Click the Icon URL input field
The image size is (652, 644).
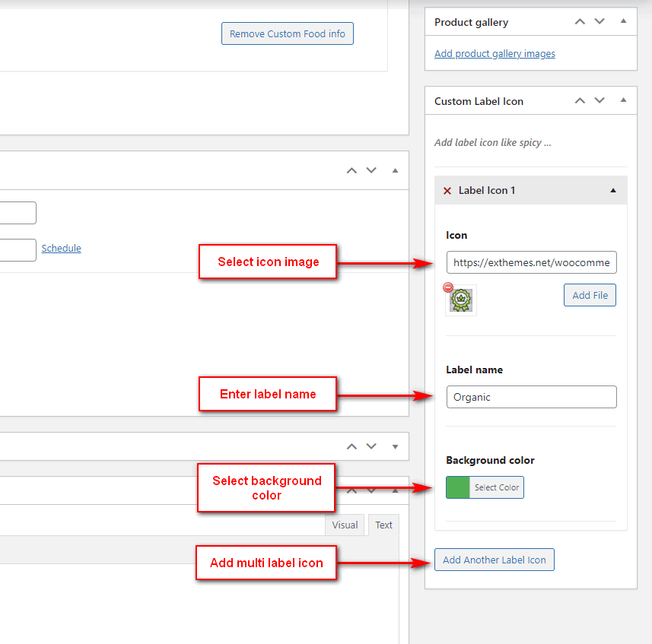tap(531, 262)
